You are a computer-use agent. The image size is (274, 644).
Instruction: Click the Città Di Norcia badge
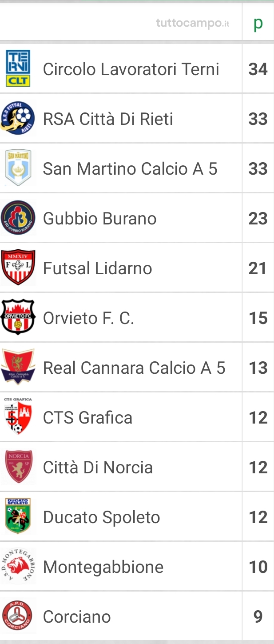pos(18,467)
